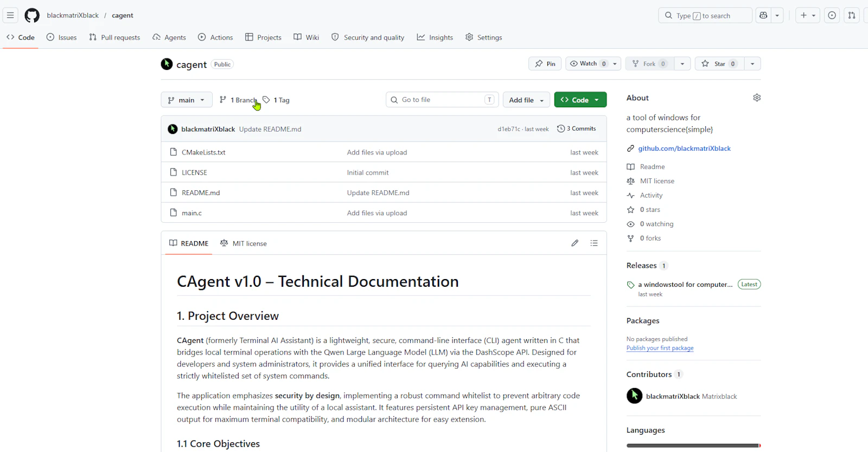The height and width of the screenshot is (452, 868).
Task: Open the create new plus menu
Action: 807,15
